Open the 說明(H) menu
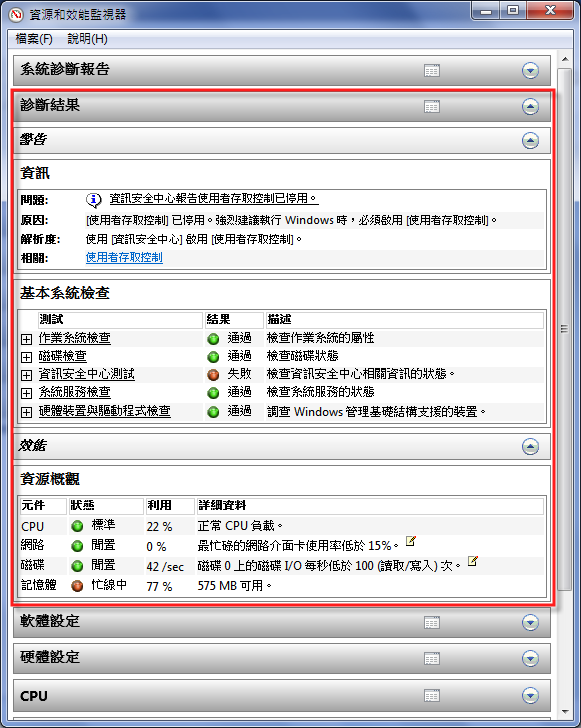Screen dimensions: 581x728 (87, 39)
